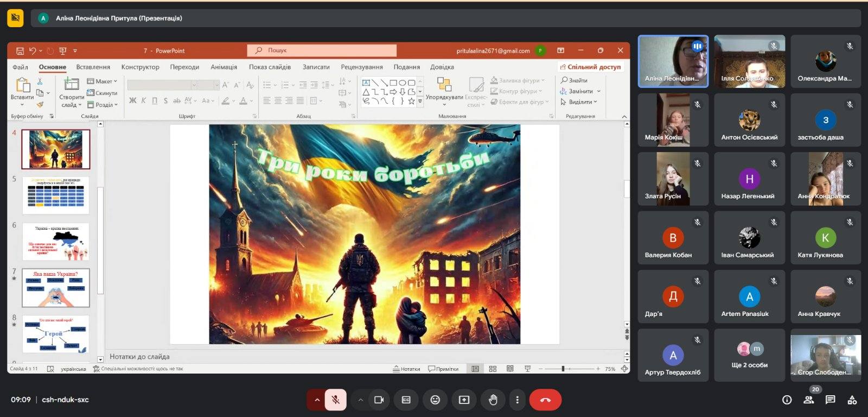Toggle bold Ж formatting

(133, 100)
